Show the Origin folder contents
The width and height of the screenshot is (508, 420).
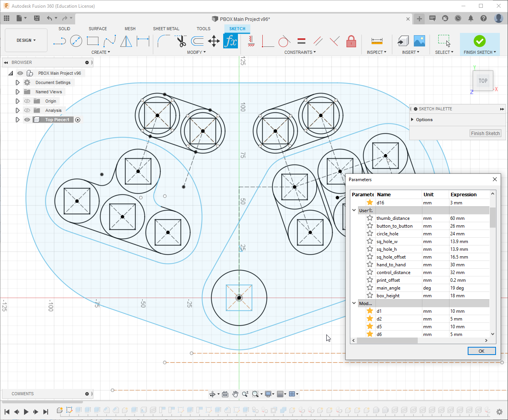tap(17, 101)
